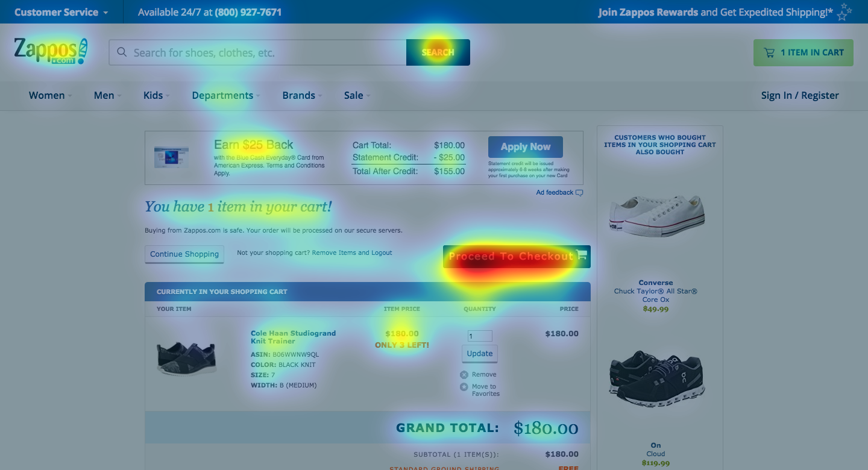Open the Men menu
This screenshot has width=868, height=470.
[107, 95]
